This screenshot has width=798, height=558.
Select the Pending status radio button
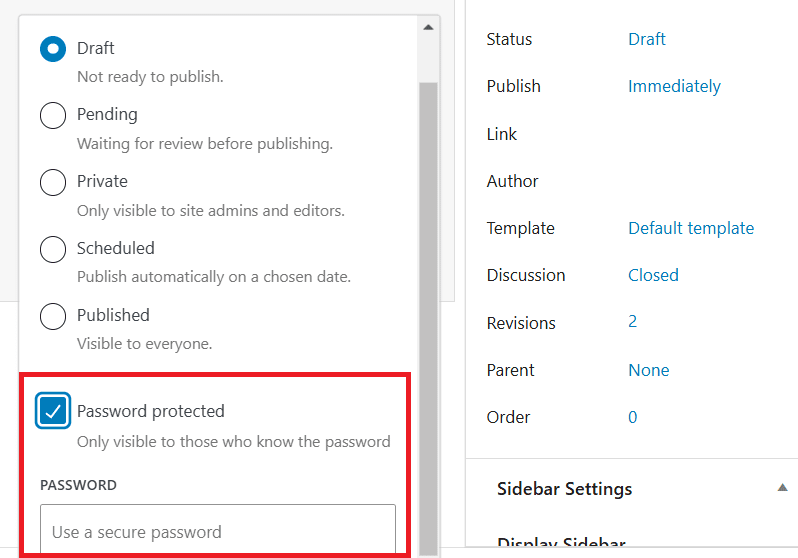(53, 115)
